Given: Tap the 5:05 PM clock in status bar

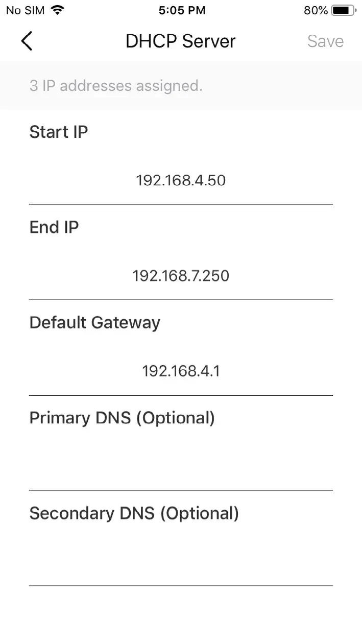Looking at the screenshot, I should pyautogui.click(x=182, y=10).
